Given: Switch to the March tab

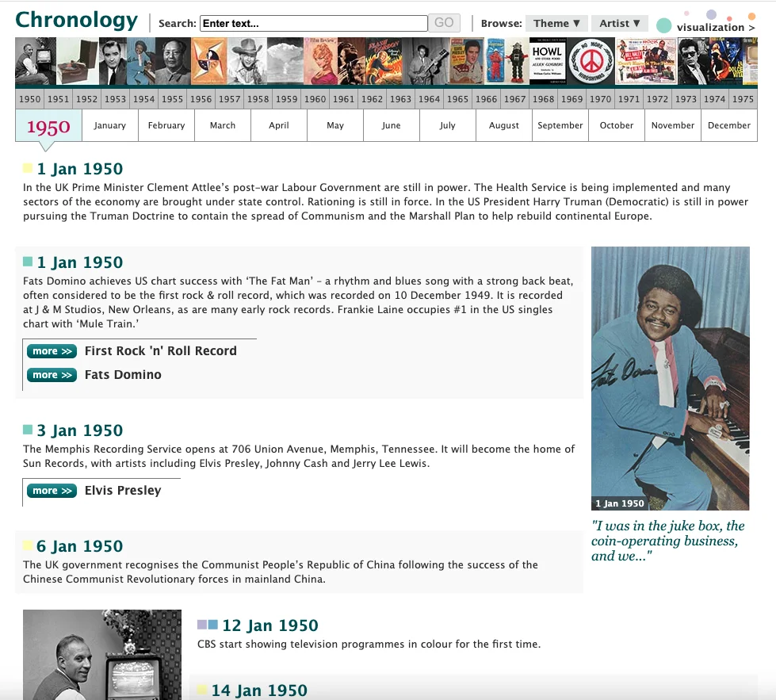Looking at the screenshot, I should [223, 125].
